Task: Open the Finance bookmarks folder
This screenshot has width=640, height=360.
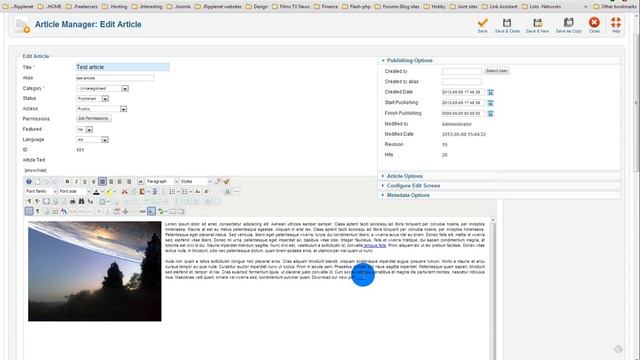Action: [325, 7]
